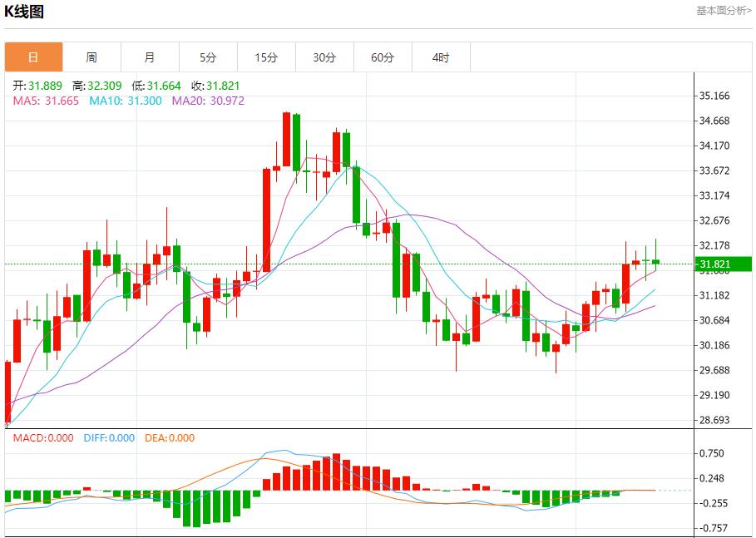Screen dimensions: 756x538
Task: Open the 5分 interval tab
Action: pos(208,57)
